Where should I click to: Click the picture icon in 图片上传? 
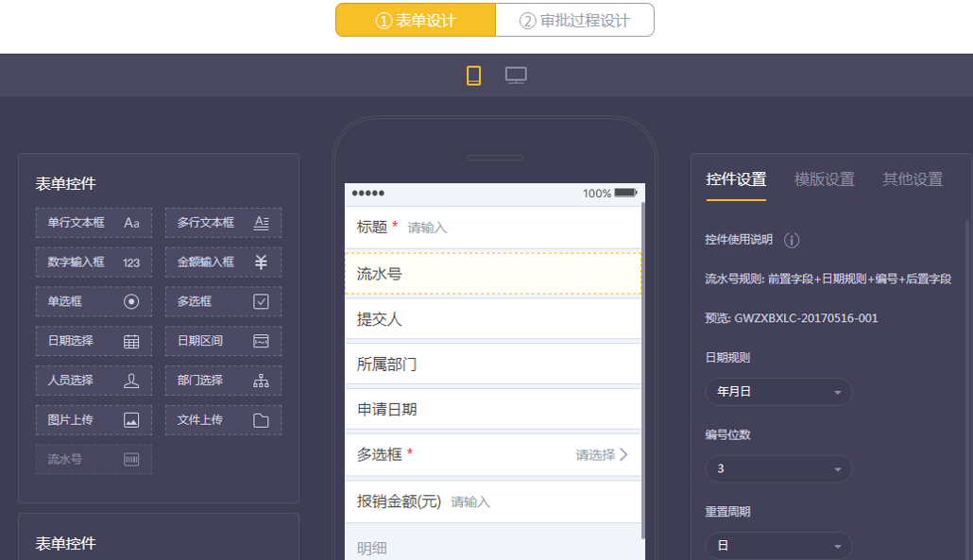[x=131, y=420]
